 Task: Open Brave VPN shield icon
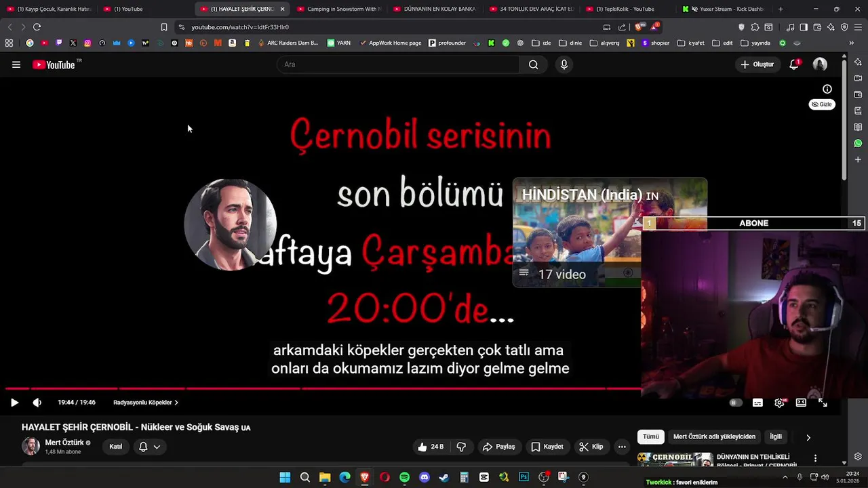pyautogui.click(x=844, y=27)
